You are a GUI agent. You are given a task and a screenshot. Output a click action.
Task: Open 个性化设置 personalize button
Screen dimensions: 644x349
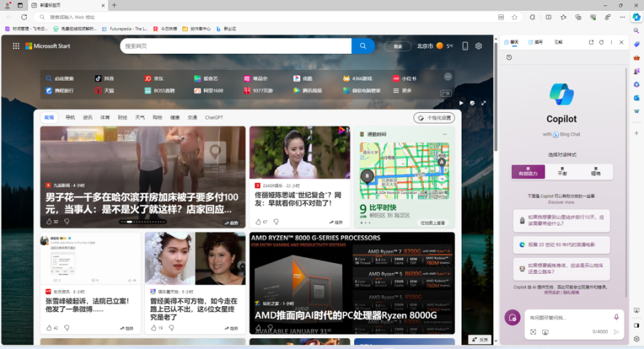click(x=434, y=118)
